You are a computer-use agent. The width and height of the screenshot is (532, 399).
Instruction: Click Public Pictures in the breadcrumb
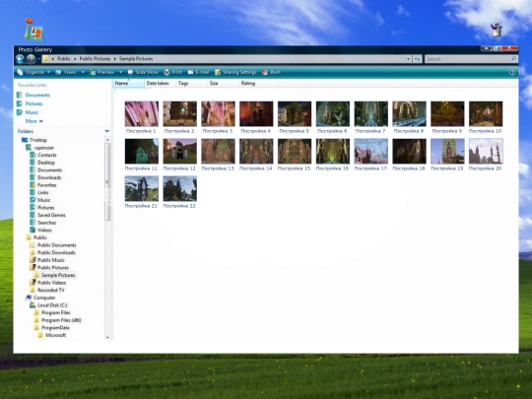click(95, 59)
